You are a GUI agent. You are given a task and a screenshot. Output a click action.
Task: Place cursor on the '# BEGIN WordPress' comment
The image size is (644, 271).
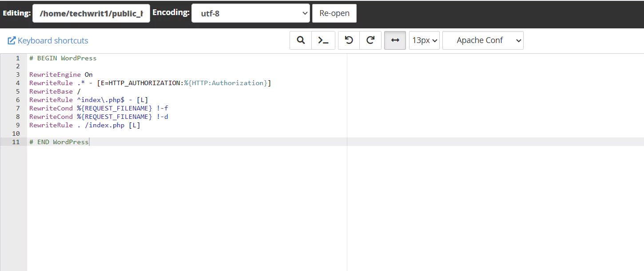click(63, 58)
